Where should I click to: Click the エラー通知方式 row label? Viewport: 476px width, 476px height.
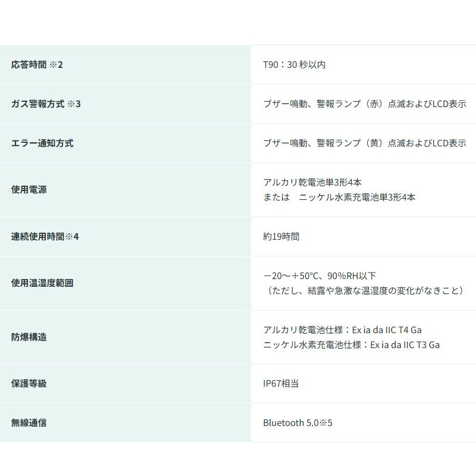point(42,143)
